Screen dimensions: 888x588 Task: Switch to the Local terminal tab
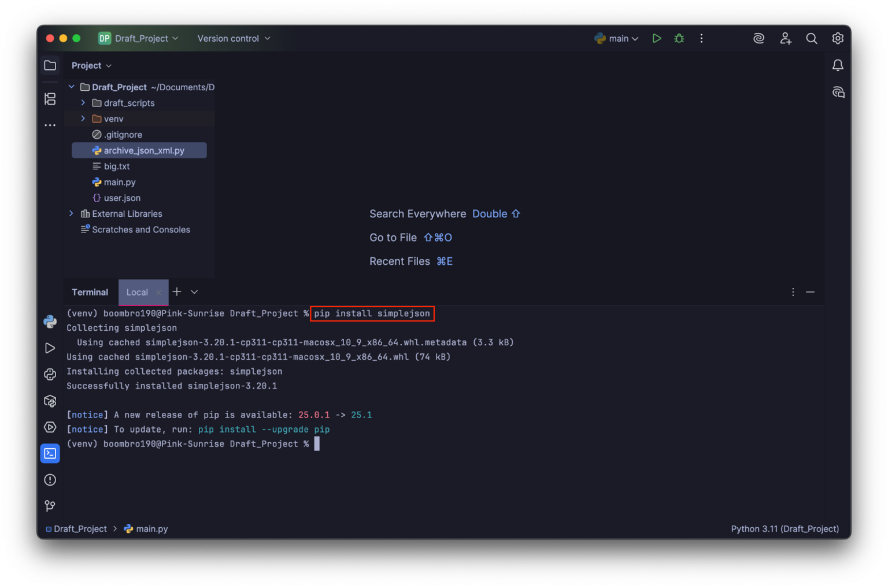pos(137,292)
